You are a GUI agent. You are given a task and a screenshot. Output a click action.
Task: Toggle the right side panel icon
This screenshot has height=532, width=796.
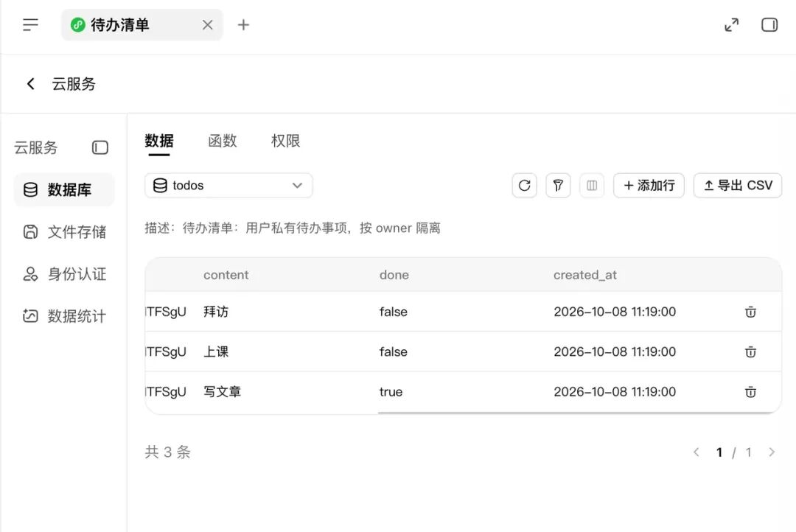pos(769,24)
